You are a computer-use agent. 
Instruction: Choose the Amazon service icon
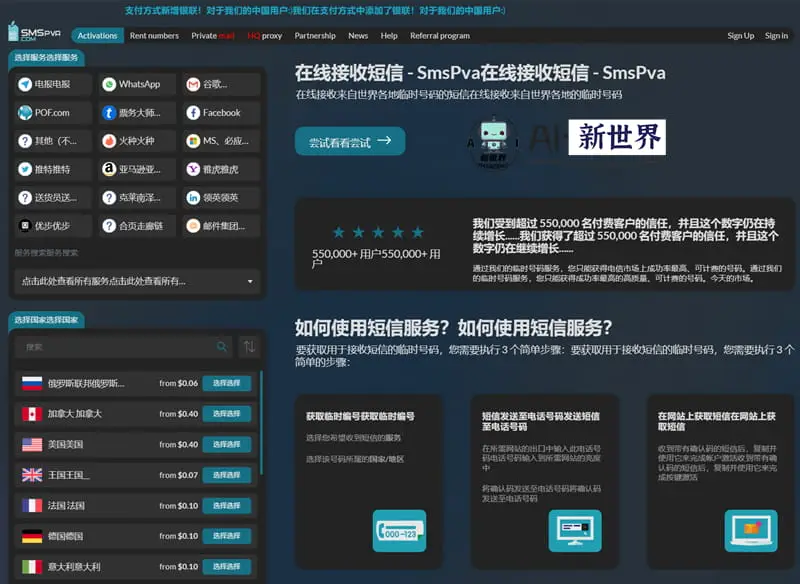point(110,170)
